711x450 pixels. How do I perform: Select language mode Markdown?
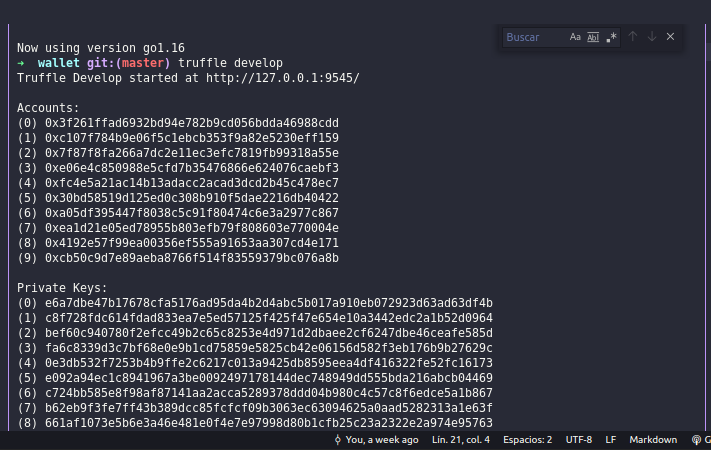[x=653, y=440]
